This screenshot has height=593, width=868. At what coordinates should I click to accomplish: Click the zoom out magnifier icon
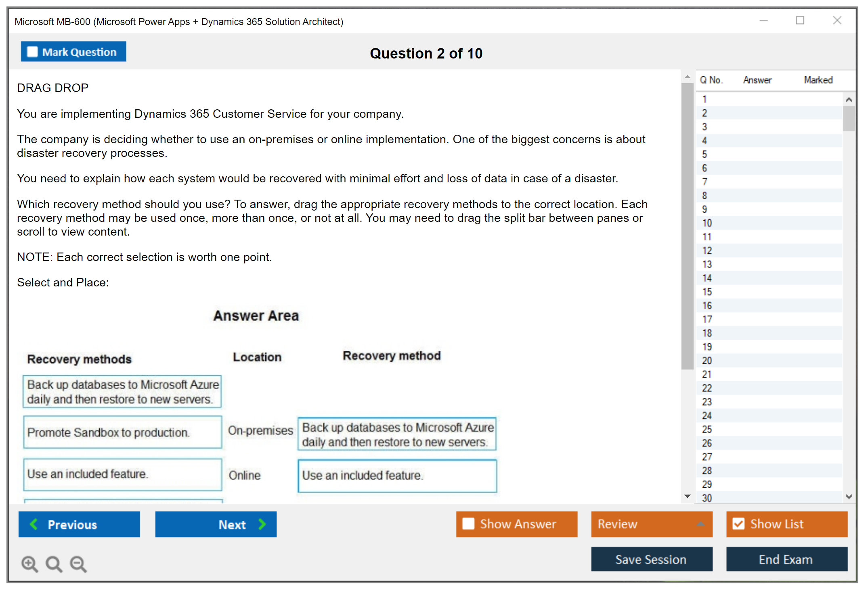coord(78,564)
